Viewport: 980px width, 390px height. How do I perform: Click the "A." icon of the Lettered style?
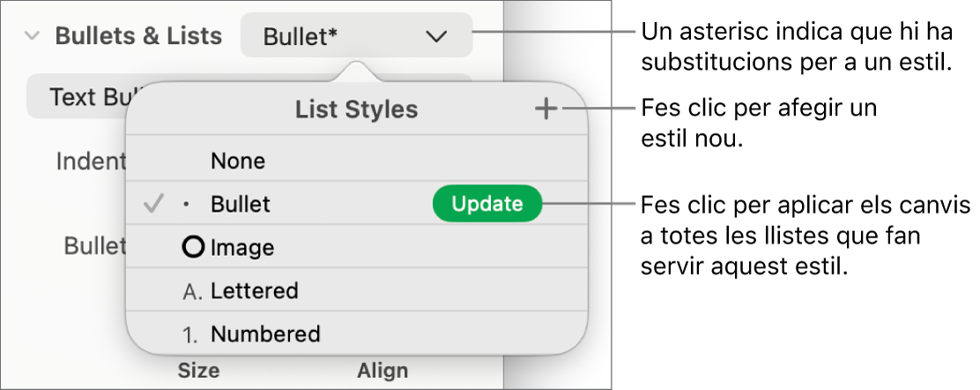(x=191, y=291)
